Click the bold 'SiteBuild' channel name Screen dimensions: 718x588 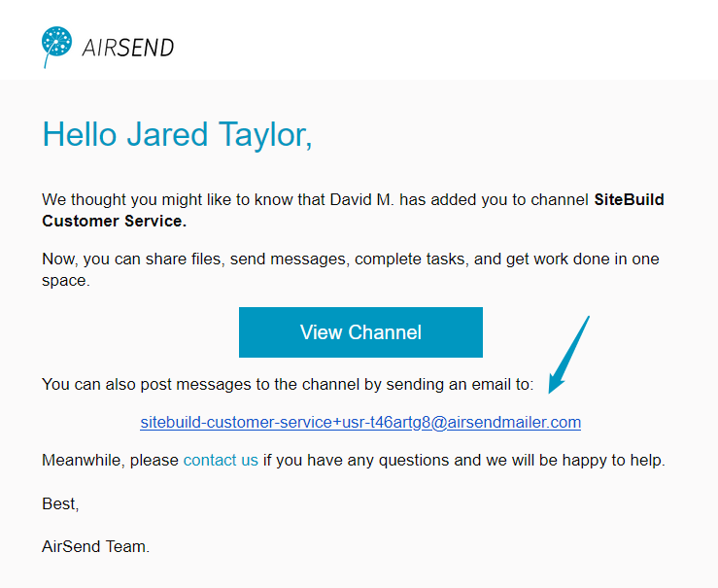629,199
